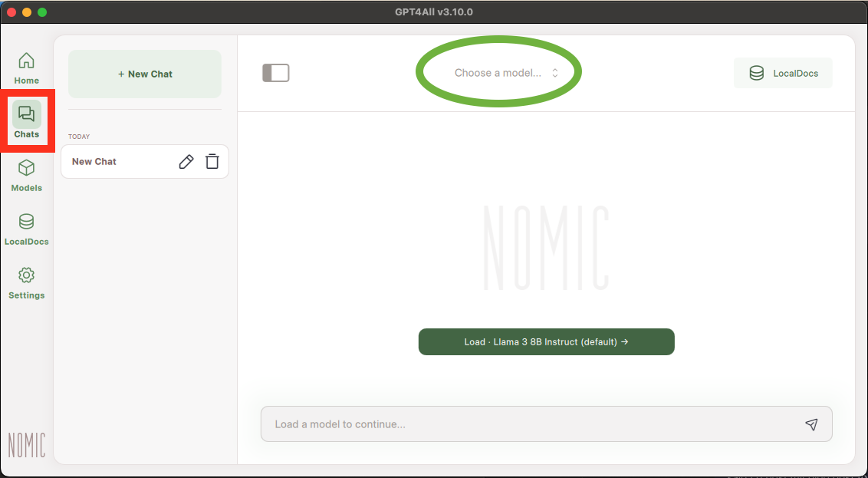Start a new chat with New Chat button
The height and width of the screenshot is (478, 868).
[x=144, y=74]
